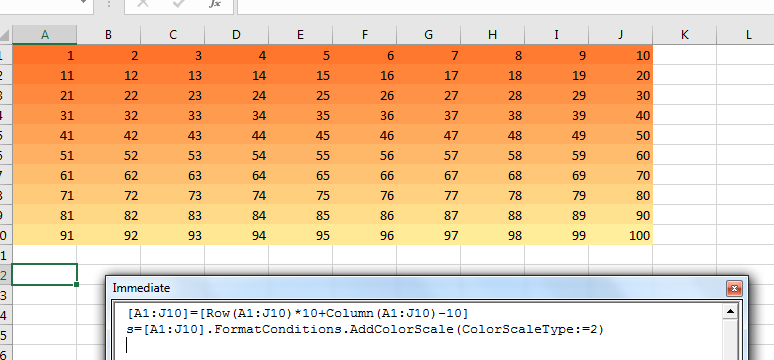
Task: Click cell containing 15
Action: (x=301, y=75)
